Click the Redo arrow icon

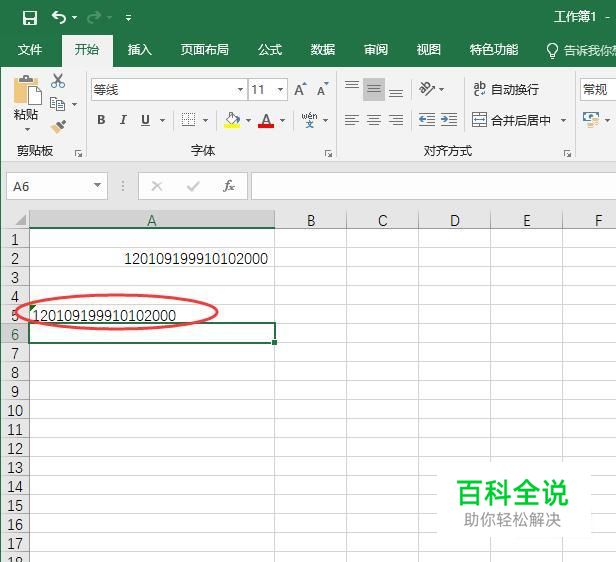[x=94, y=17]
